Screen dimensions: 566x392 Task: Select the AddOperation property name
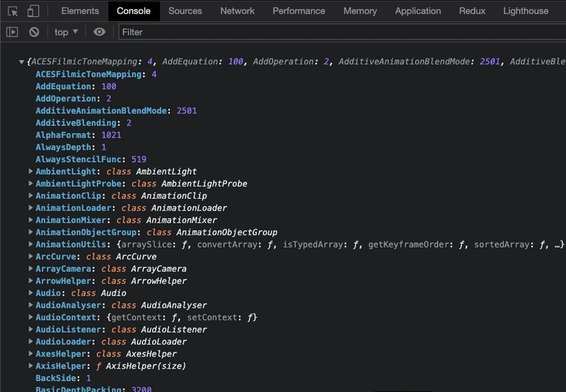coord(66,98)
